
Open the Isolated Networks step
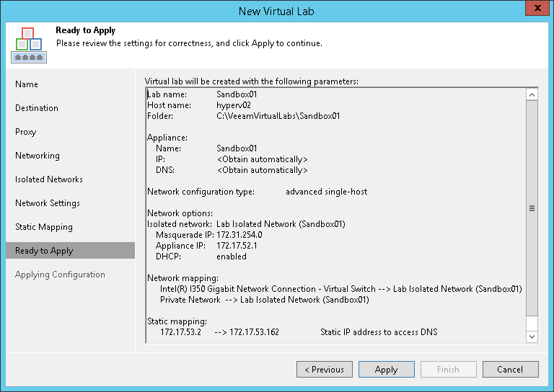[49, 179]
